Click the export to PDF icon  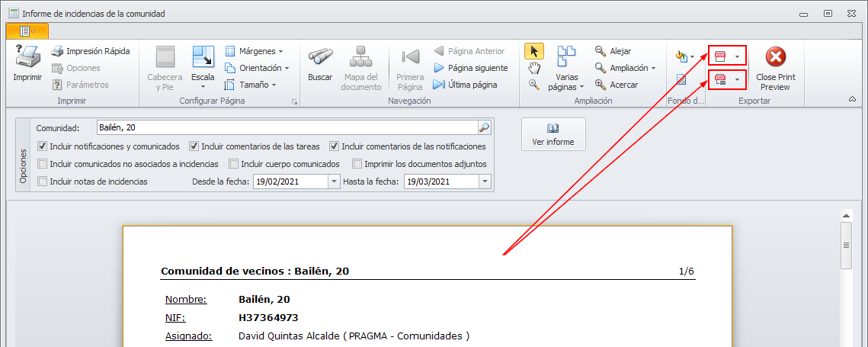(x=720, y=56)
